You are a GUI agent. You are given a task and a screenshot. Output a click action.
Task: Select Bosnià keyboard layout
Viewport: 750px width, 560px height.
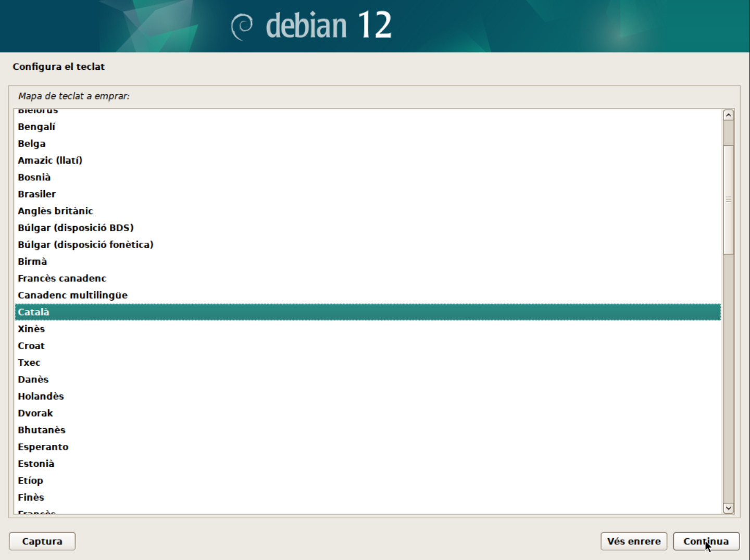pos(368,177)
